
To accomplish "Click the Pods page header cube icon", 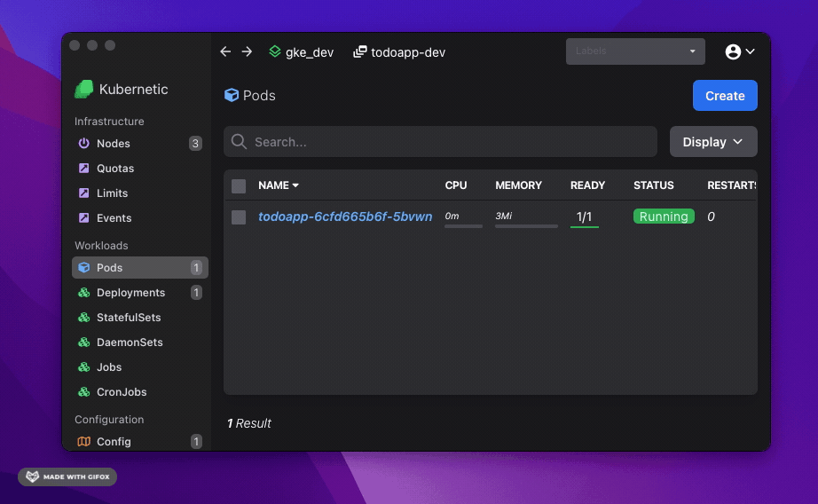I will coord(231,95).
